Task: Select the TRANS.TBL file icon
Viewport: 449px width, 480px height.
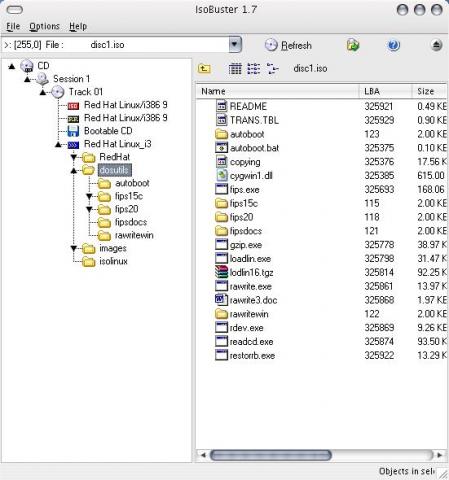Action: [221, 120]
